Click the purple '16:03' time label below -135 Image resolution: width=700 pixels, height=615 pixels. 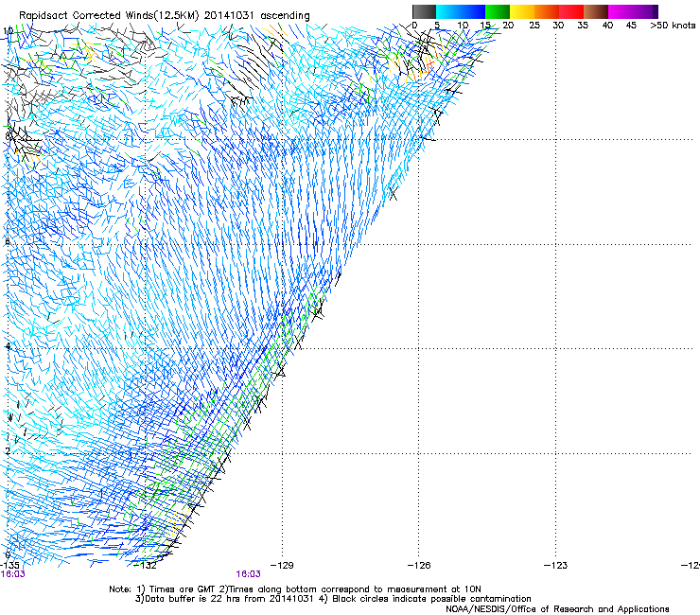point(13,574)
